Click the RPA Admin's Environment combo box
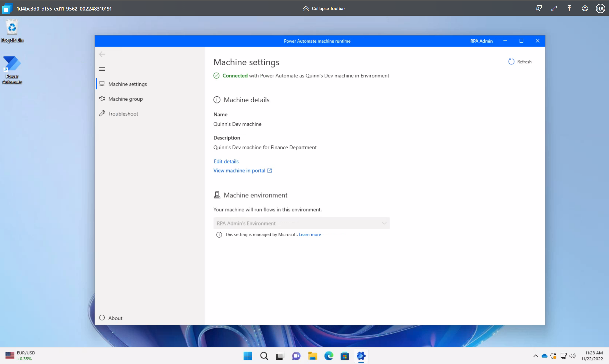Image resolution: width=609 pixels, height=364 pixels. coord(301,223)
